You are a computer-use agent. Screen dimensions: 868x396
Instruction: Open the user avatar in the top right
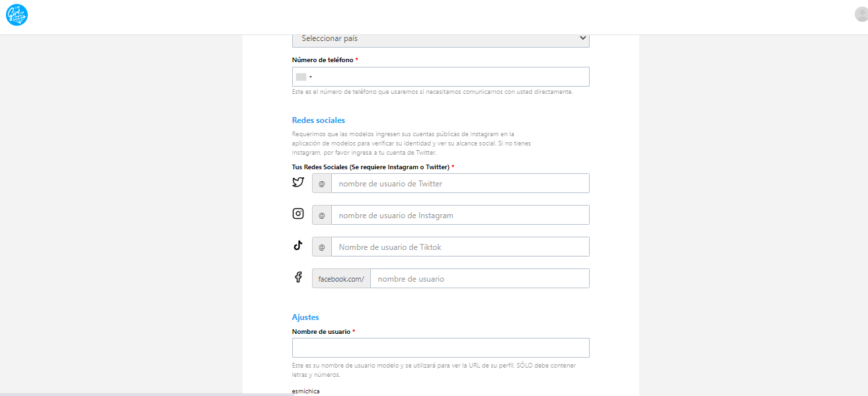[x=861, y=15]
